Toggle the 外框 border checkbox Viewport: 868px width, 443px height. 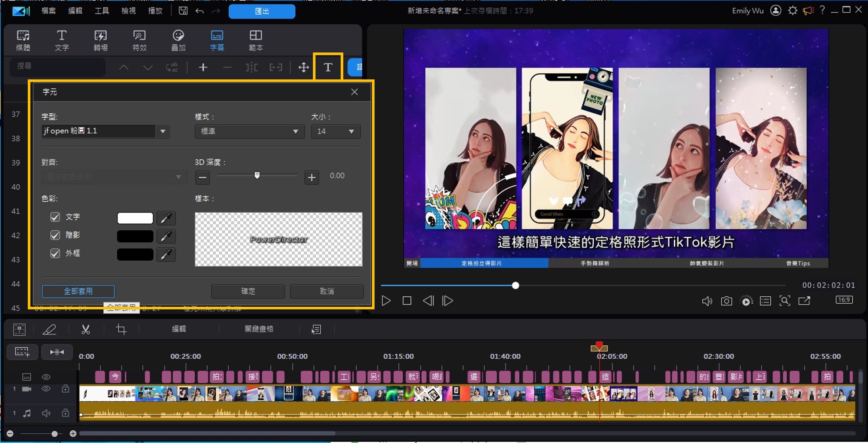point(55,253)
